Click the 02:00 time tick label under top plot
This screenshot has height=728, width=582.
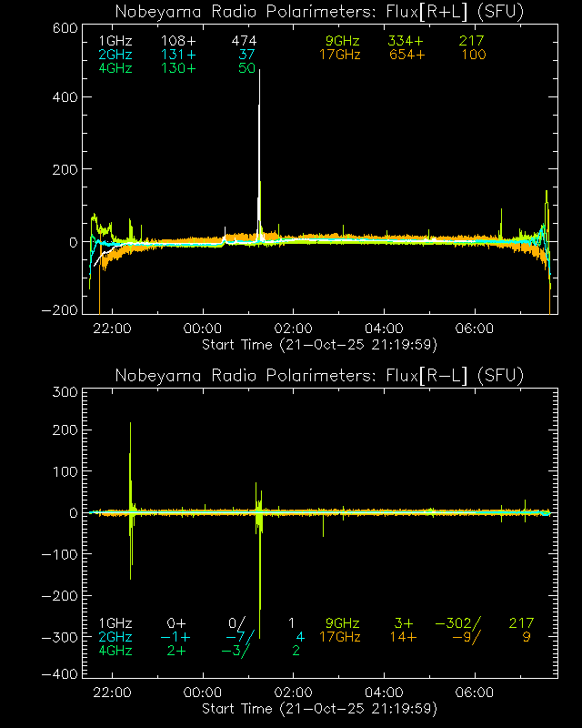[294, 329]
